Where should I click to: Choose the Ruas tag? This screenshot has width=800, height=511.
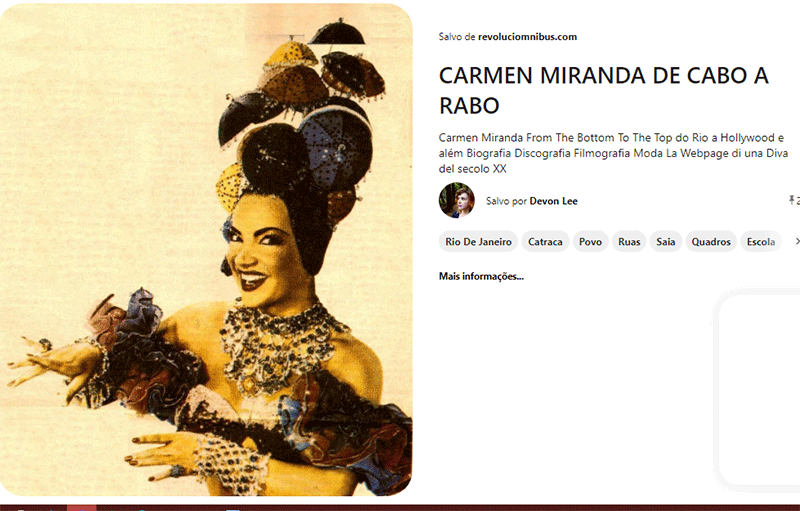pos(629,242)
